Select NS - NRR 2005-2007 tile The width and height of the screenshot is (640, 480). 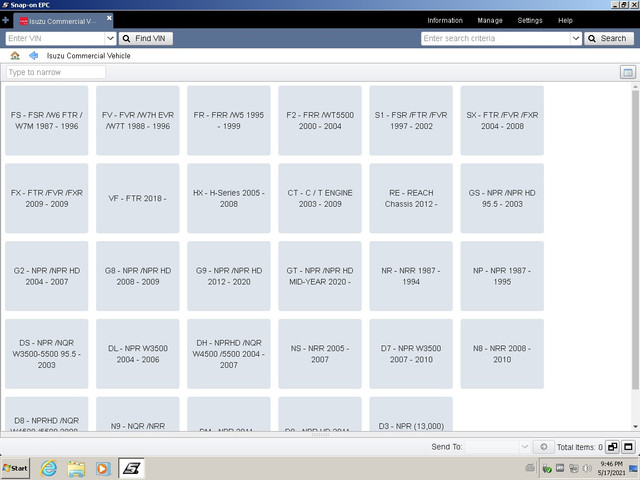(x=320, y=354)
